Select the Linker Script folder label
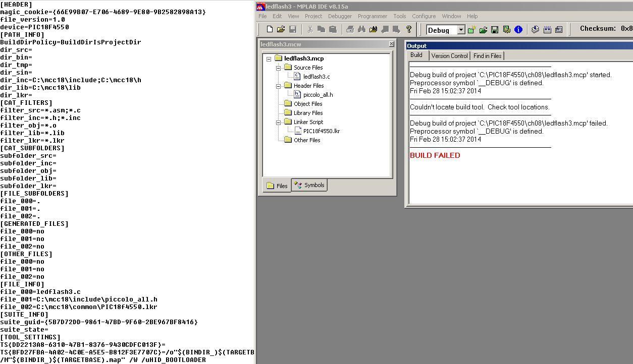Screen dimensions: 633x364 pyautogui.click(x=308, y=122)
